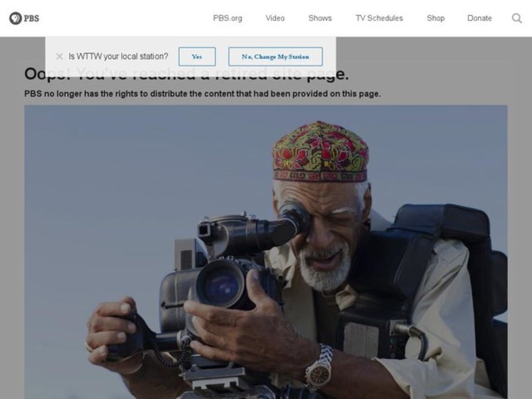The image size is (532, 399).
Task: Visit the Shop link
Action: pyautogui.click(x=436, y=18)
